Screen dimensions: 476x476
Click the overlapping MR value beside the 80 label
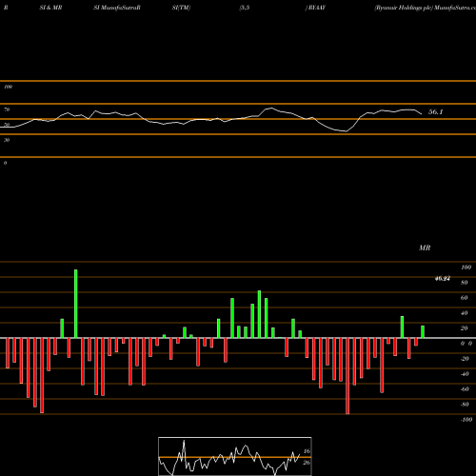click(443, 279)
